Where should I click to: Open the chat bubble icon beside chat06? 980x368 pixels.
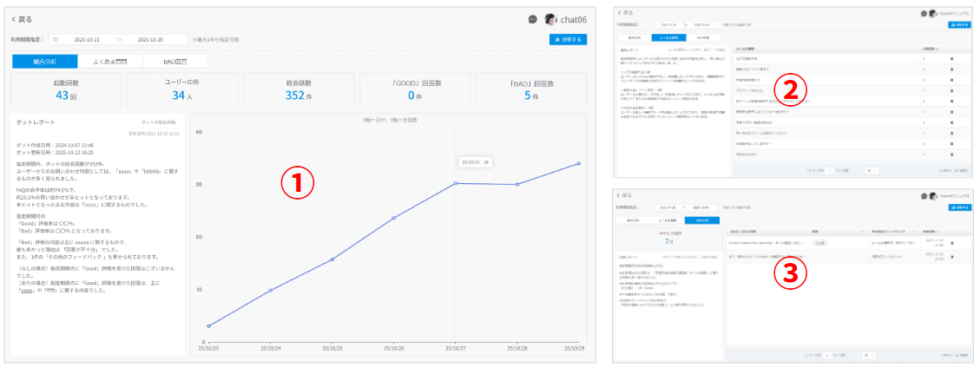tap(533, 19)
